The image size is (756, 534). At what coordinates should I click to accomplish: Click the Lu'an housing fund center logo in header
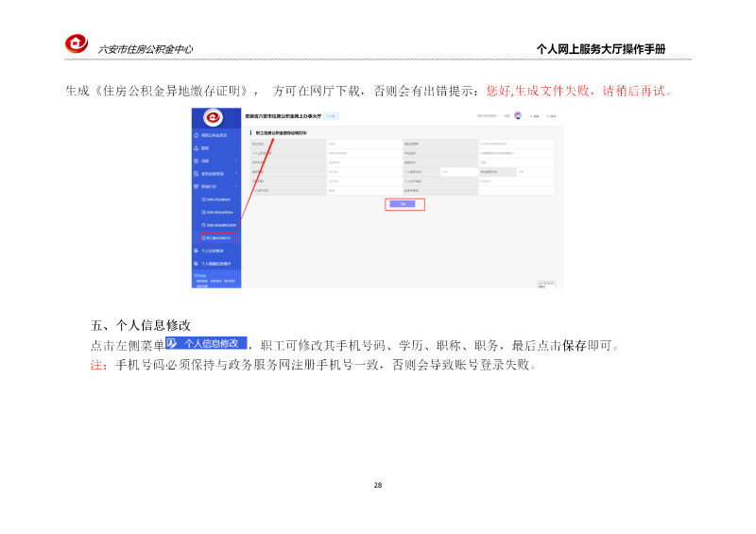(x=77, y=43)
